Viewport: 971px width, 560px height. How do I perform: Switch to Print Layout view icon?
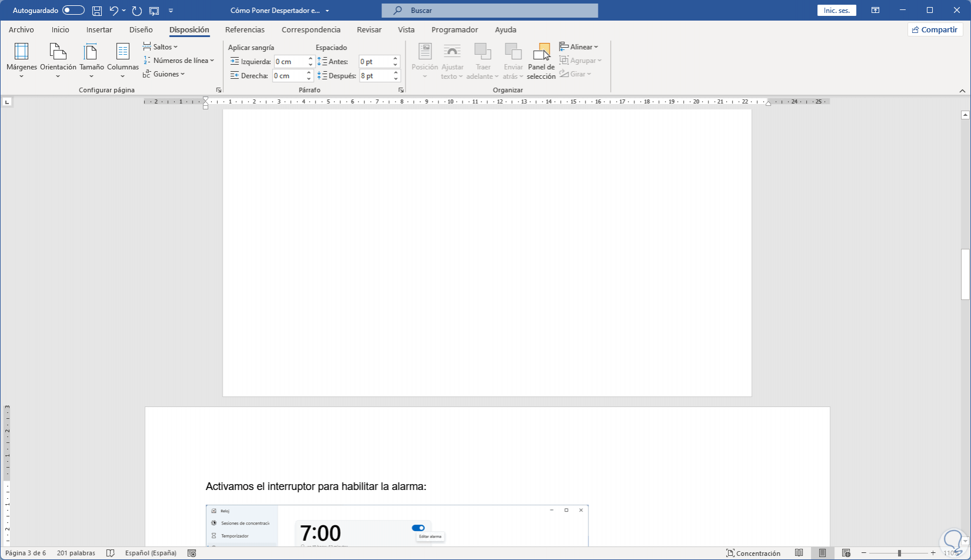822,553
